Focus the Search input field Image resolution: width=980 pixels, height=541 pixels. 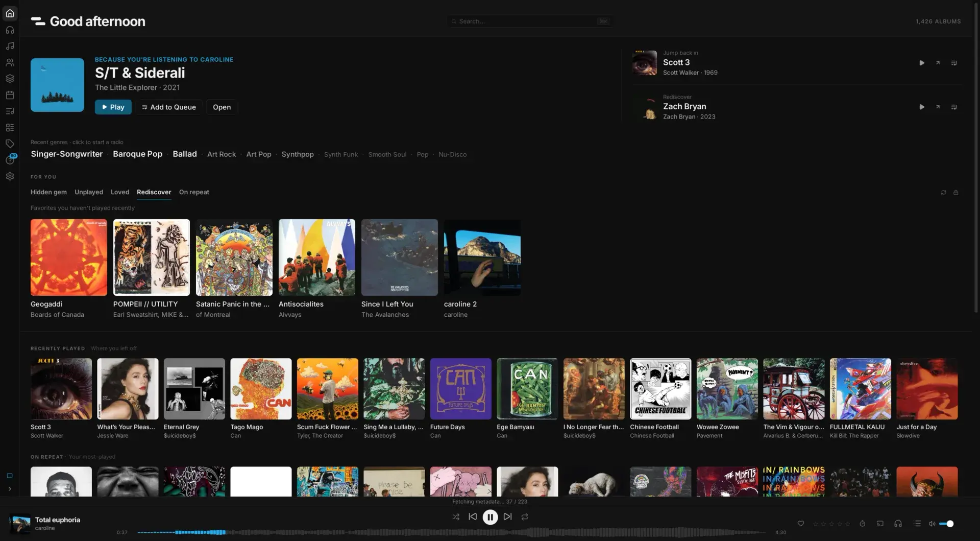point(530,21)
